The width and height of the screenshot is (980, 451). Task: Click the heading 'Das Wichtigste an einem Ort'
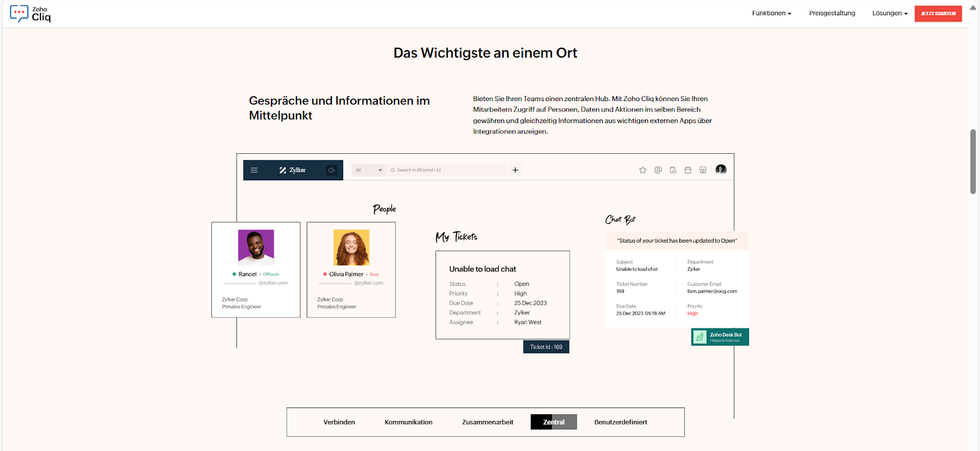click(x=485, y=53)
